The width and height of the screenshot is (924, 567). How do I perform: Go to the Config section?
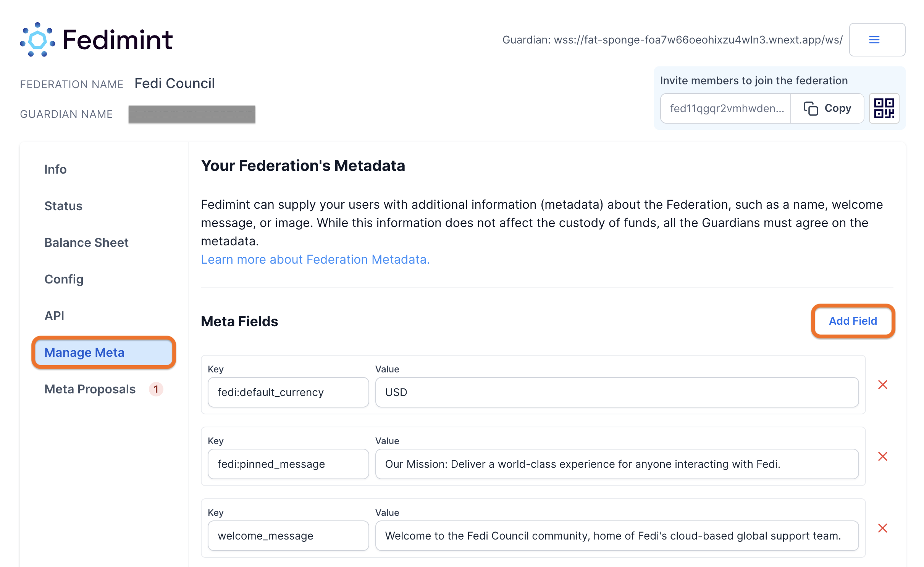coord(64,279)
